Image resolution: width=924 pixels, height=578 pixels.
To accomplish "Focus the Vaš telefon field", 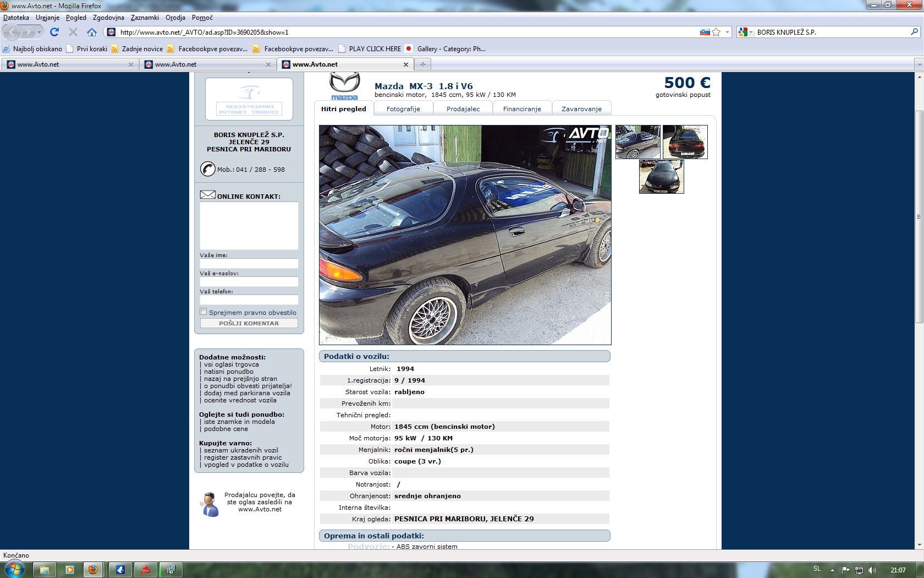I will [x=249, y=300].
